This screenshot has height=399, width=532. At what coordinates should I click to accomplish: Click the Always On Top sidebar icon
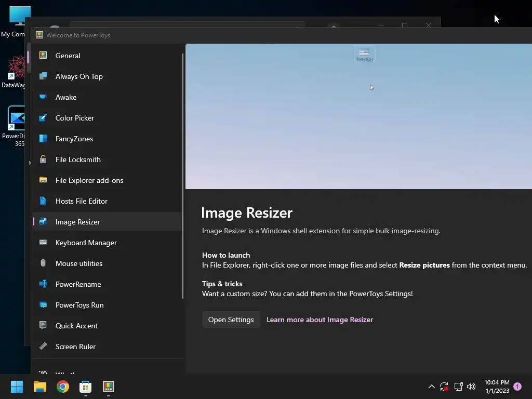43,76
